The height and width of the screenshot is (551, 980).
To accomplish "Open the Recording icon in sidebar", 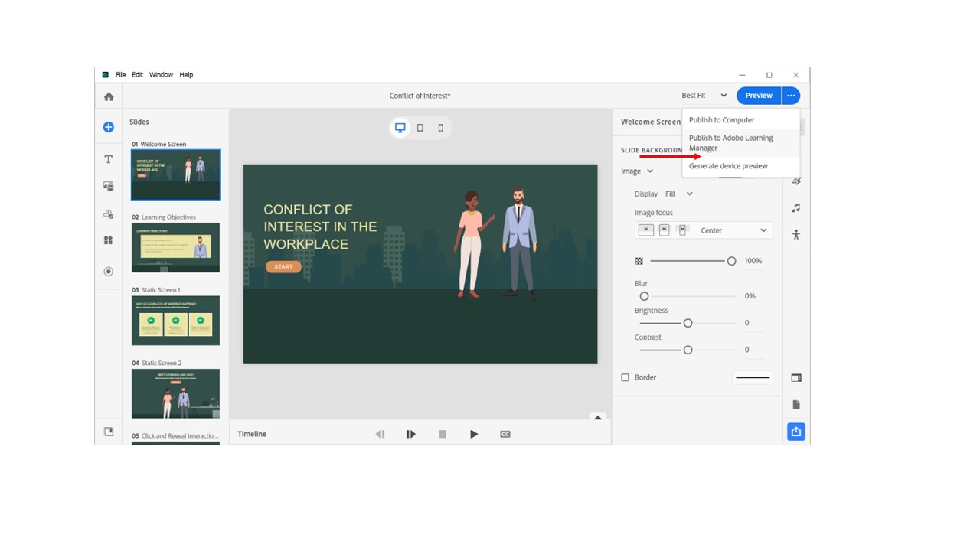I will click(x=109, y=272).
